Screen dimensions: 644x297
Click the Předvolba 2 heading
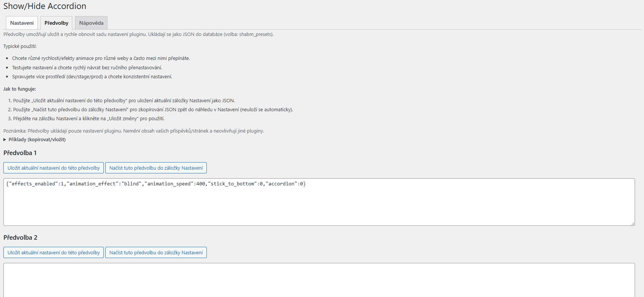click(20, 237)
